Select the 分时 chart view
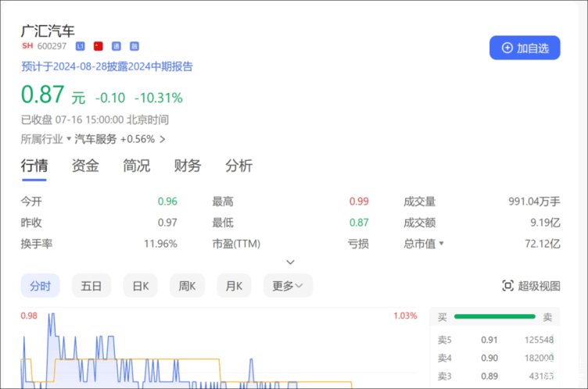 tap(40, 286)
